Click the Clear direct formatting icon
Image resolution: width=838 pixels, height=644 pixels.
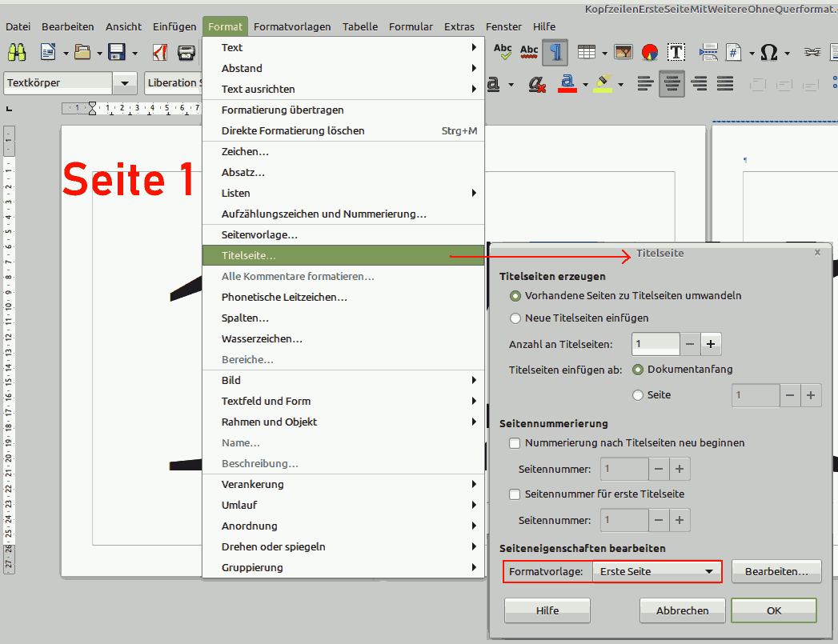pos(537,83)
